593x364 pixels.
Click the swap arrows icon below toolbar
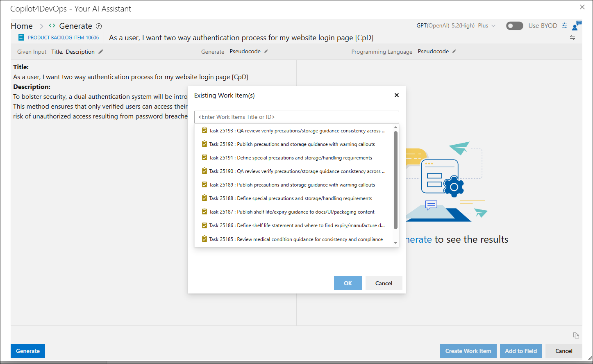click(x=573, y=38)
